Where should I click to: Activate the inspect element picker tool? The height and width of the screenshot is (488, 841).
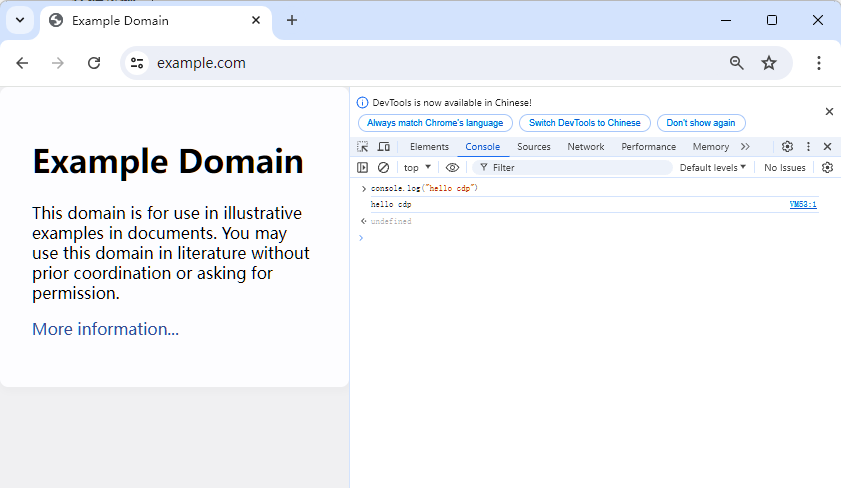click(363, 146)
